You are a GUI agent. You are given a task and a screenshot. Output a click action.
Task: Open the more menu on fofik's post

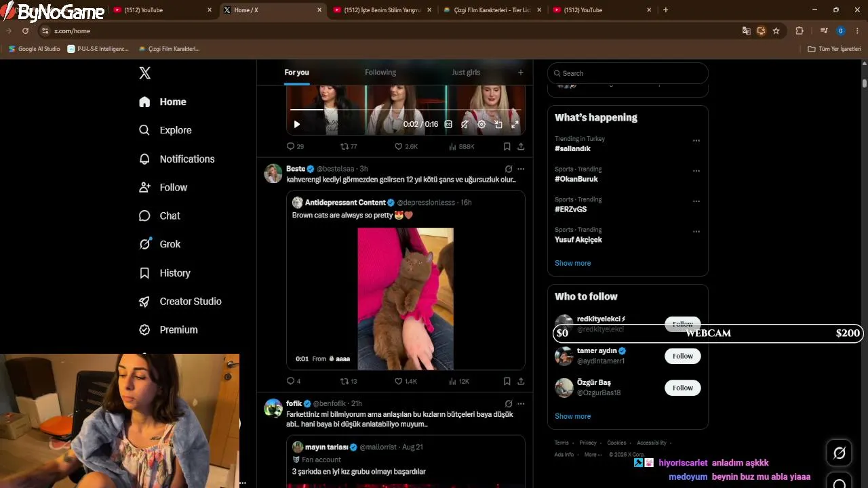point(521,404)
